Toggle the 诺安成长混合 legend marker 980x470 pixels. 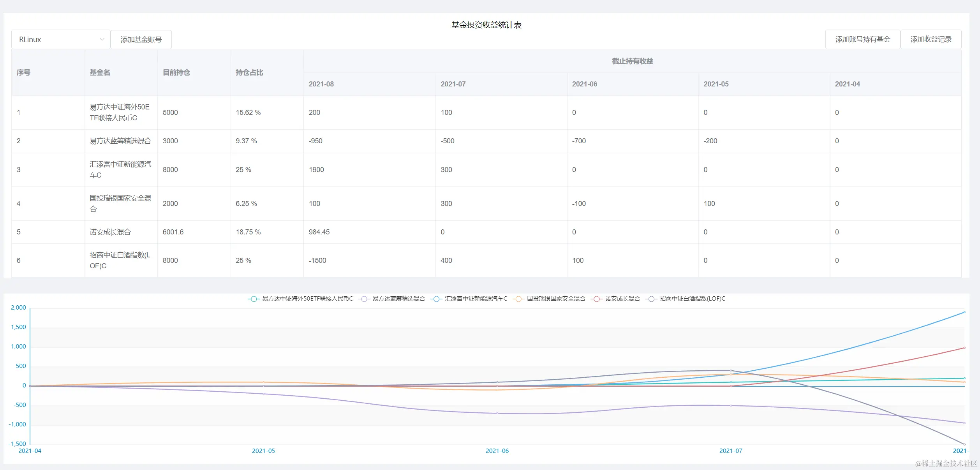(x=596, y=299)
